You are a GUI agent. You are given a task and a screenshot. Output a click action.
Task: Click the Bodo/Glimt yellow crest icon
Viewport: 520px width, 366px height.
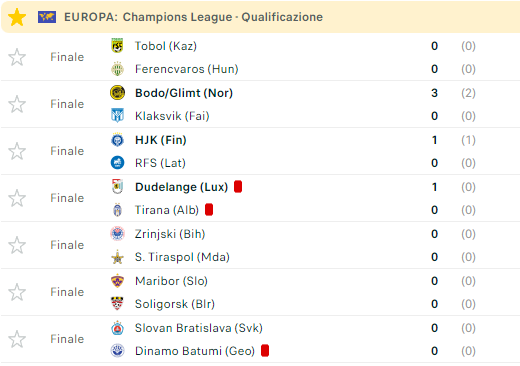tap(117, 93)
